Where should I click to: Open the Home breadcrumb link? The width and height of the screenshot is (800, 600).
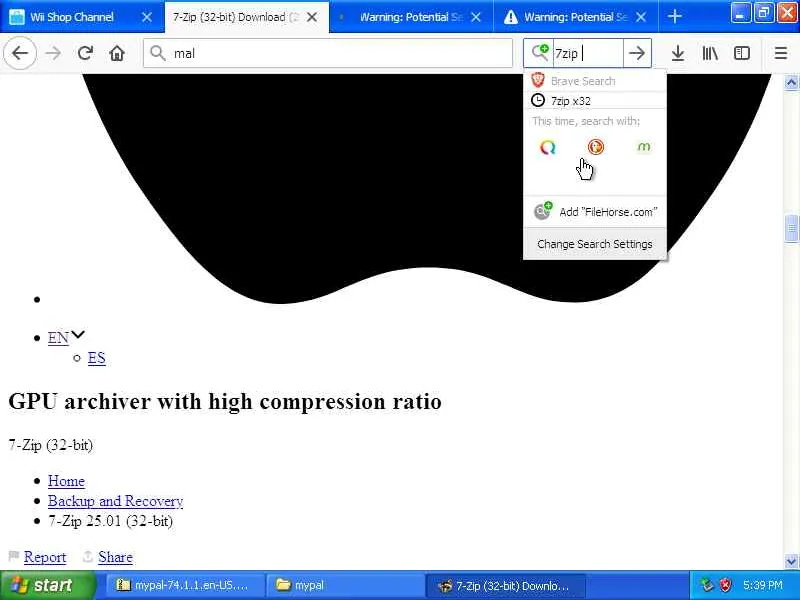point(66,481)
